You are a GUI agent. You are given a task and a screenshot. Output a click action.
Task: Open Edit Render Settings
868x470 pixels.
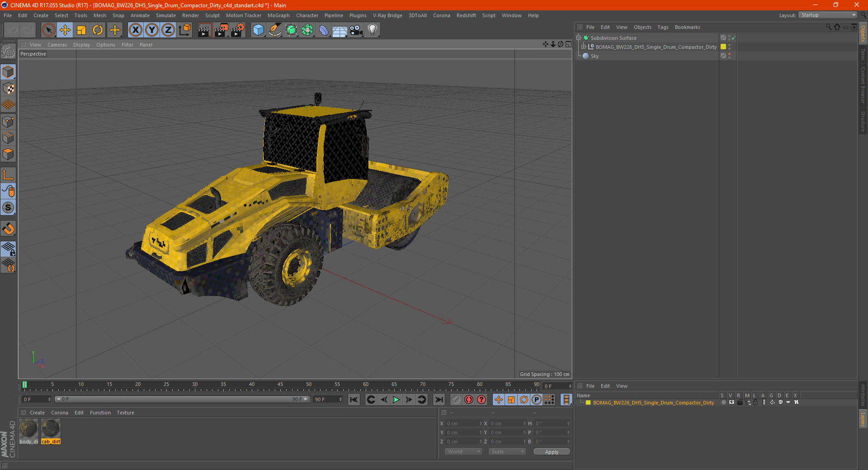coord(238,30)
